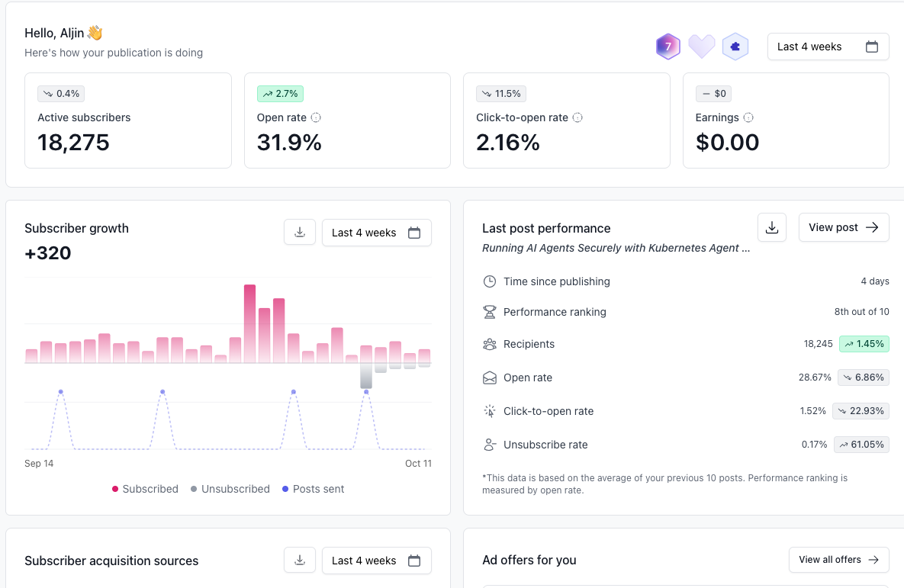Click the green 2.7% increase badge

click(280, 93)
